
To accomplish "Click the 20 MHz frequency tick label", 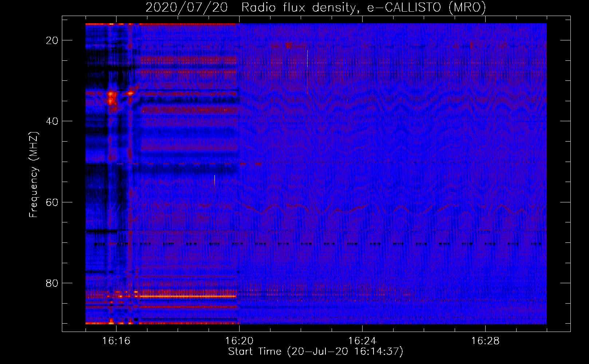I will 52,40.
